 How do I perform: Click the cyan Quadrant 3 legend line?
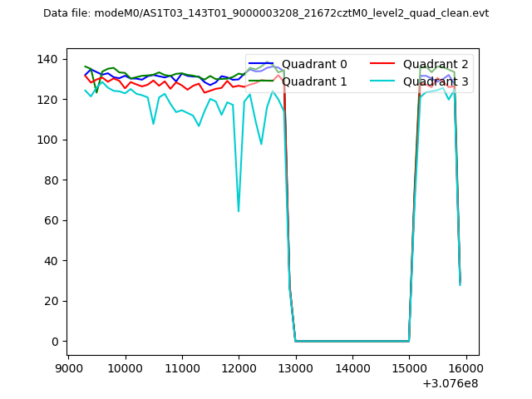[x=382, y=81]
